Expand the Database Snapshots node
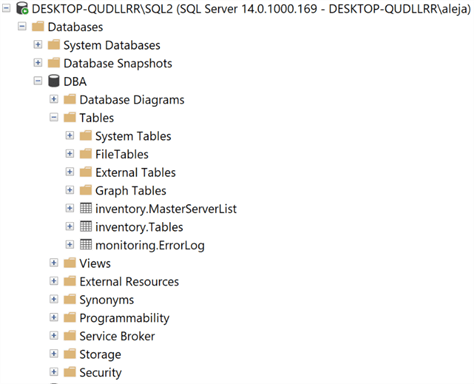Image resolution: width=474 pixels, height=384 pixels. pos(38,62)
